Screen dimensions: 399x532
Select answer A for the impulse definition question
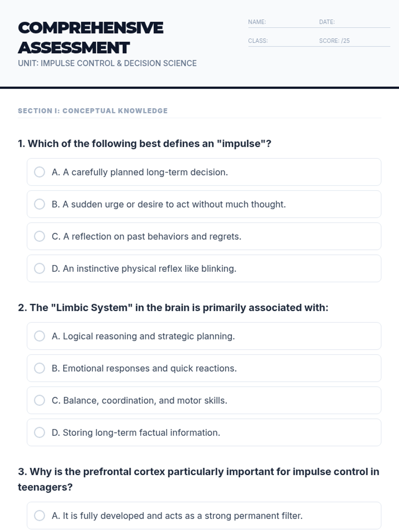(40, 172)
